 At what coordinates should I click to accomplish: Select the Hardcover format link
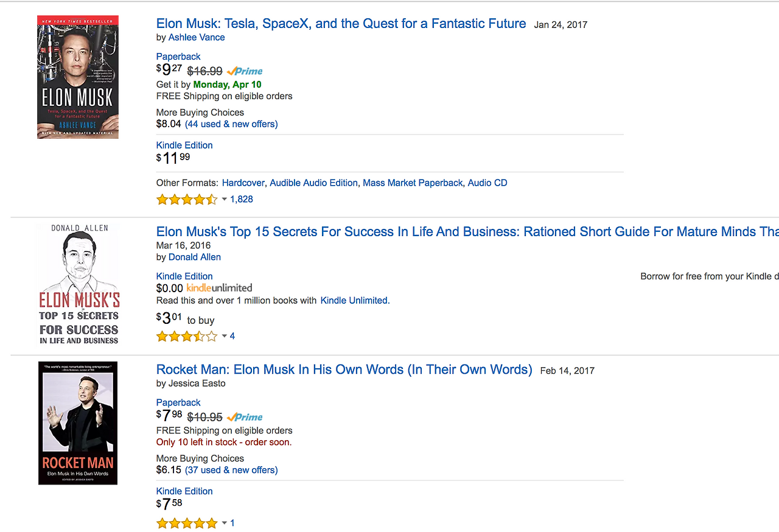click(243, 183)
